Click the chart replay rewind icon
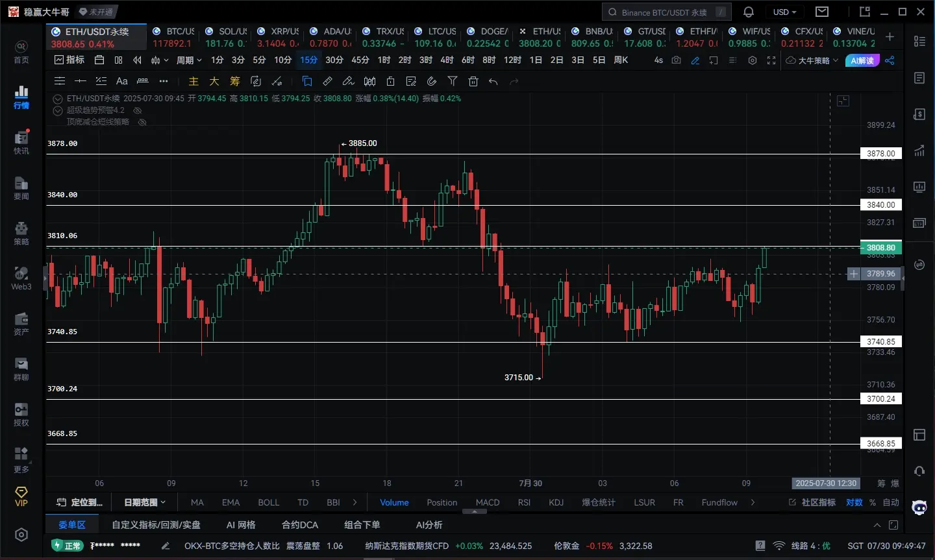Viewport: 935px width, 560px height. [x=137, y=60]
